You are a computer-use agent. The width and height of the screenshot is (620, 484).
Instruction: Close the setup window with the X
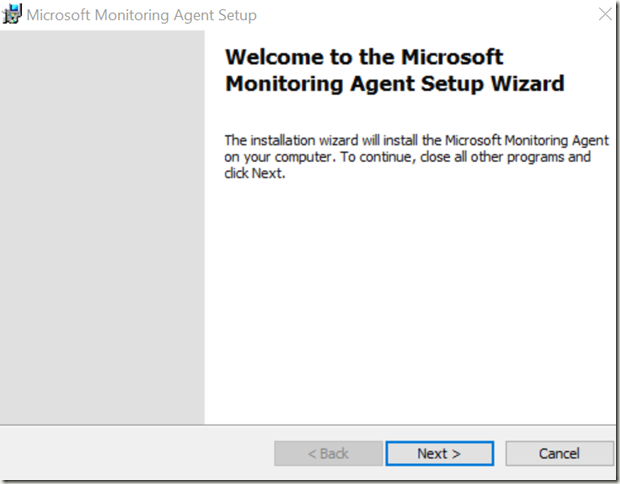(x=605, y=14)
